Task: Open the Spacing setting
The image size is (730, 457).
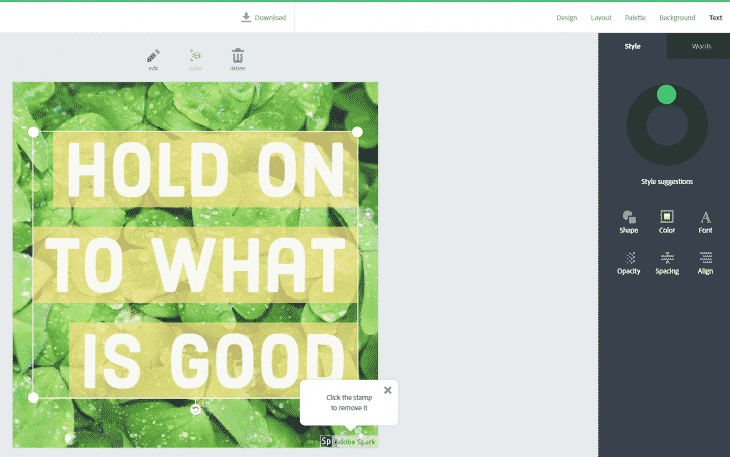Action: tap(667, 263)
